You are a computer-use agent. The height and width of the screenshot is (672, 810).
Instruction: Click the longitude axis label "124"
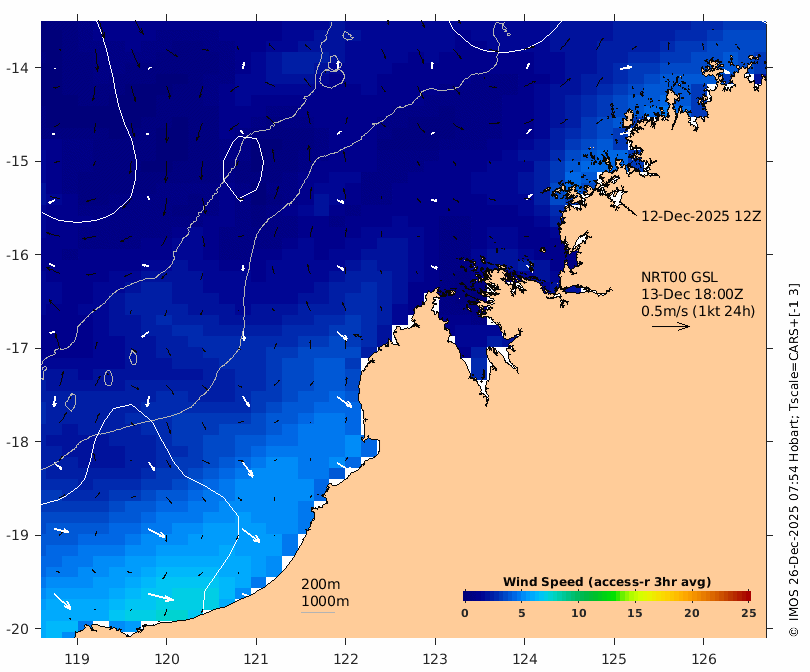click(x=524, y=659)
